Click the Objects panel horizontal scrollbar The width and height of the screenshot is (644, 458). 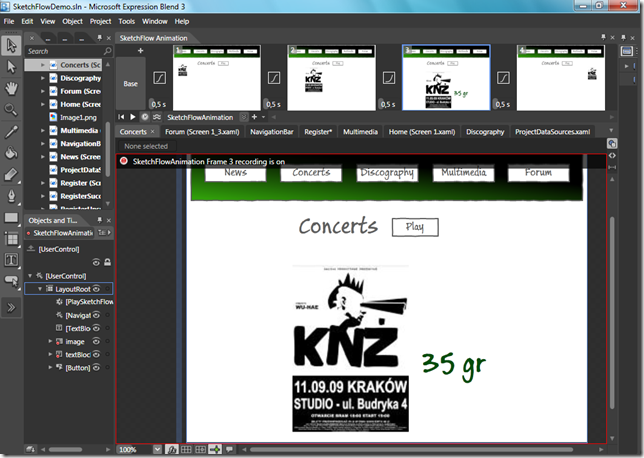click(x=65, y=449)
